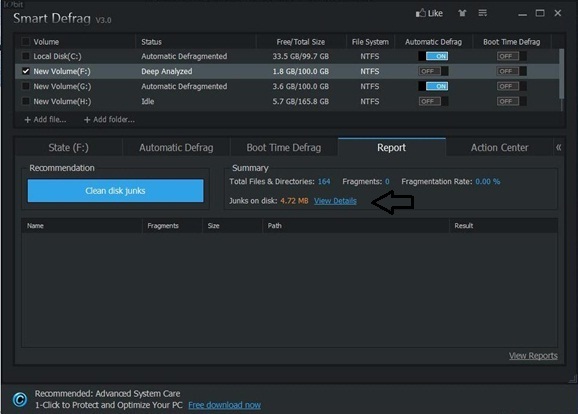Image resolution: width=578 pixels, height=414 pixels.
Task: Open the main menu lines icon
Action: (483, 13)
